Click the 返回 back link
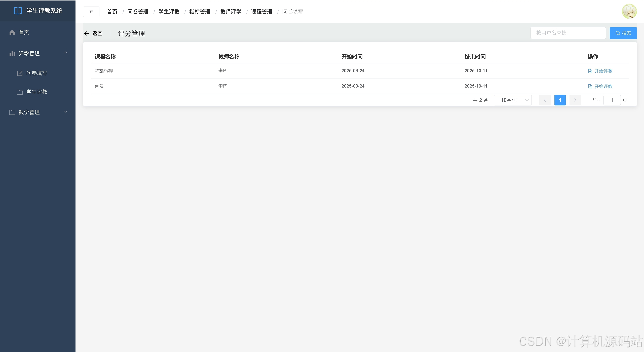This screenshot has width=644, height=352. pyautogui.click(x=93, y=33)
